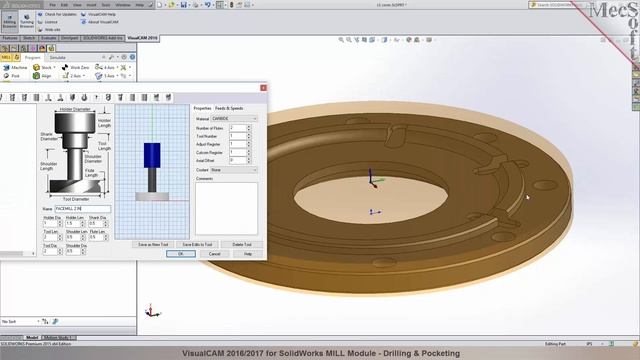Expand the Stock dropdown arrow
The image size is (640, 360).
pos(55,67)
